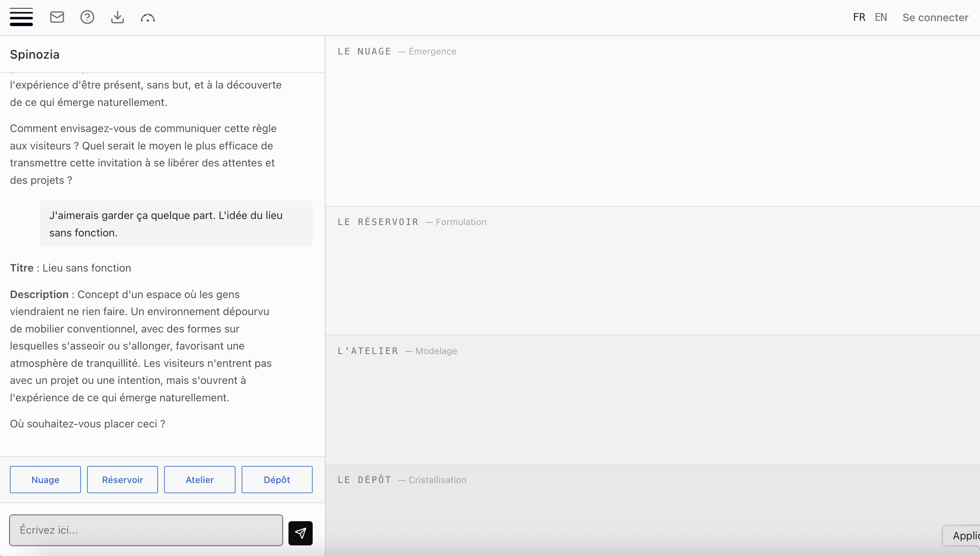Place the idea in Nuage
The width and height of the screenshot is (980, 556).
[45, 479]
